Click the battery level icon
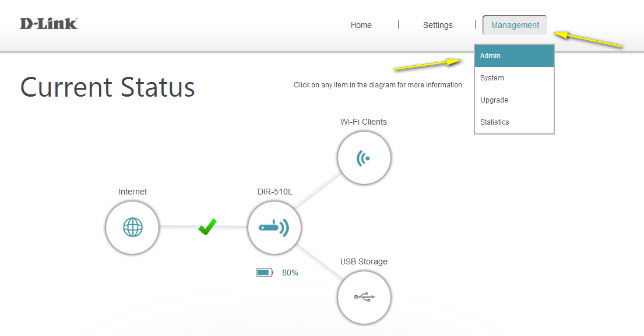Viewport: 644px width, 336px height. (264, 273)
